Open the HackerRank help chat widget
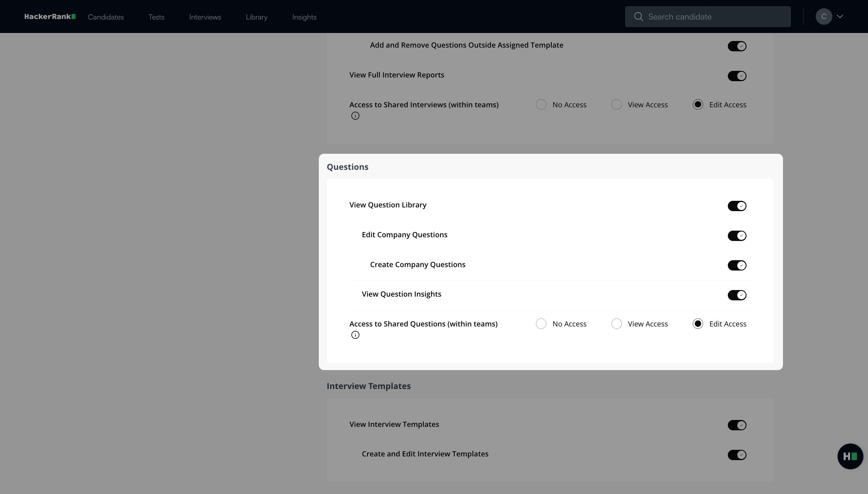Screen dimensions: 868x494 coord(850,456)
